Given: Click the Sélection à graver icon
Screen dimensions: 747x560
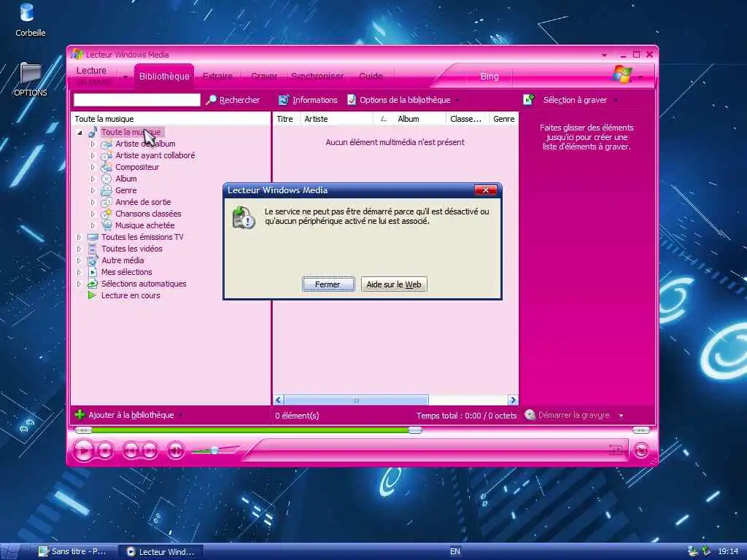Looking at the screenshot, I should (x=529, y=99).
